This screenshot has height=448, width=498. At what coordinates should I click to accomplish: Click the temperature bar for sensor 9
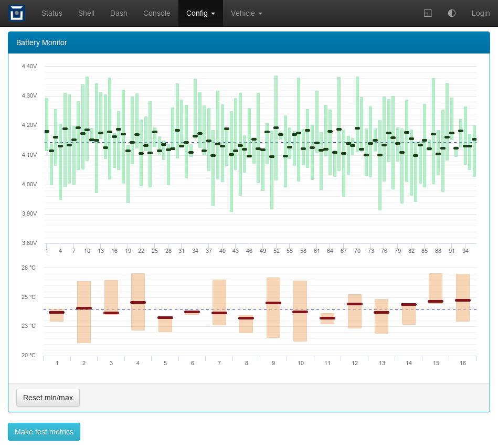click(273, 320)
